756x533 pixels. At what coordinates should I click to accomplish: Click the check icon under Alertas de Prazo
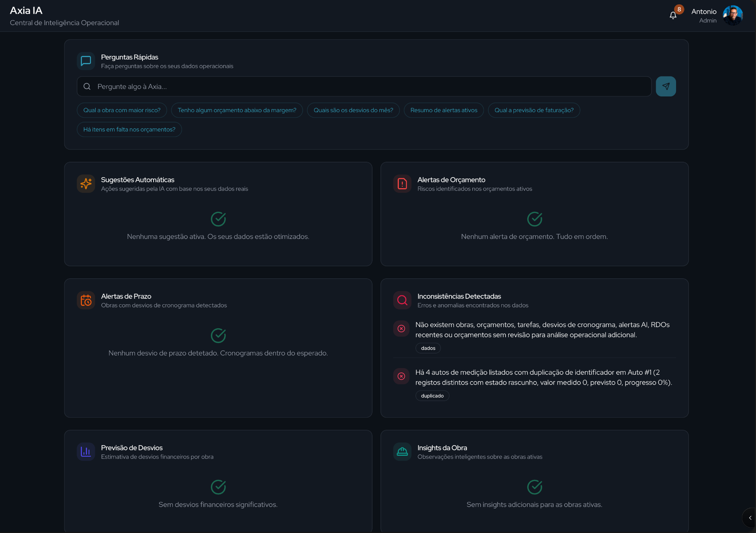point(218,336)
